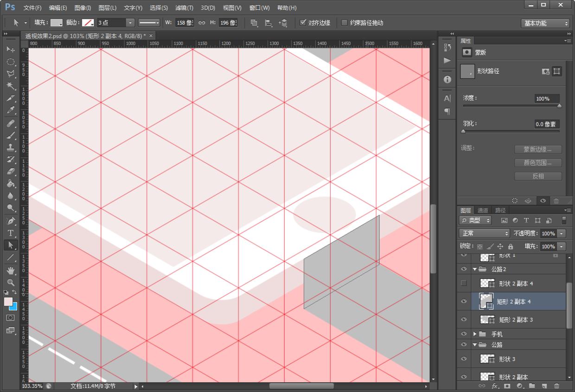The image size is (575, 392).
Task: Enable the 约束路径拖动 checkbox
Action: coord(345,23)
